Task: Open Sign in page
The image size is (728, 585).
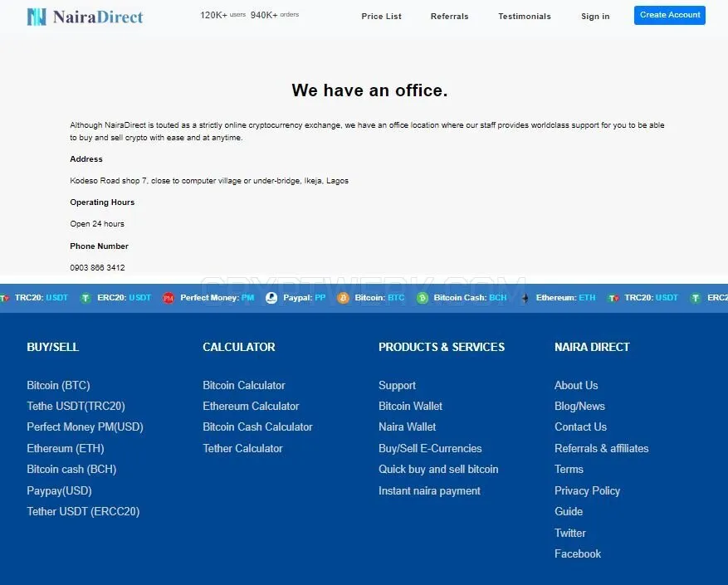Action: click(595, 17)
